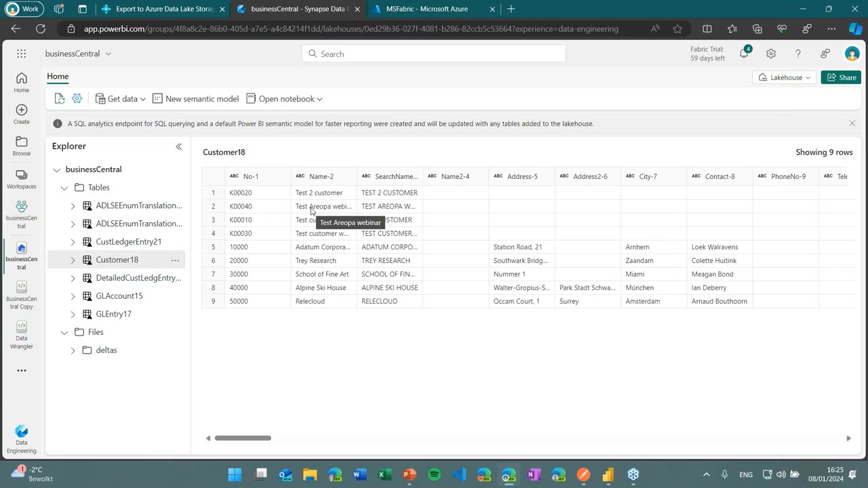Screen dimensions: 868x488
Task: Click New semantic model
Action: [195, 99]
